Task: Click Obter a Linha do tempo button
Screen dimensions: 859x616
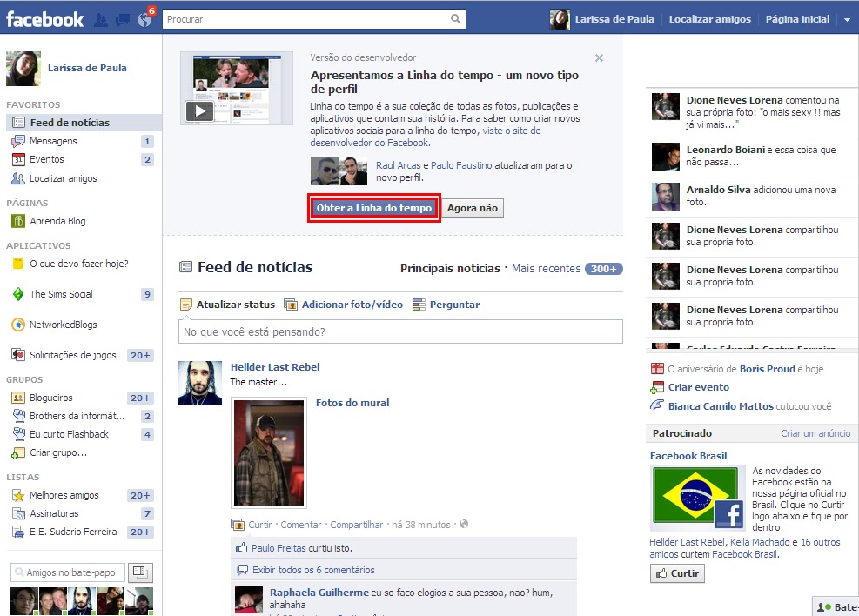Action: 374,208
